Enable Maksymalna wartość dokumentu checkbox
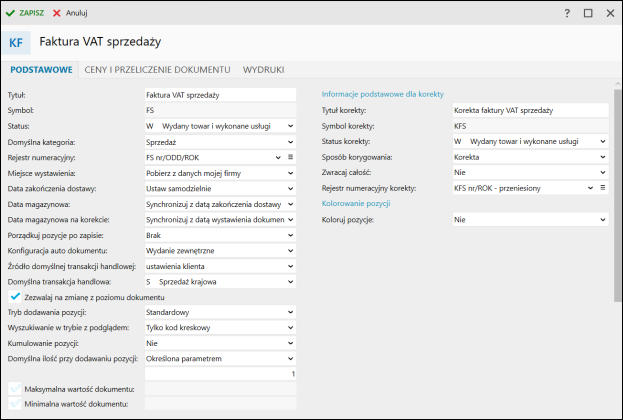 [15, 389]
